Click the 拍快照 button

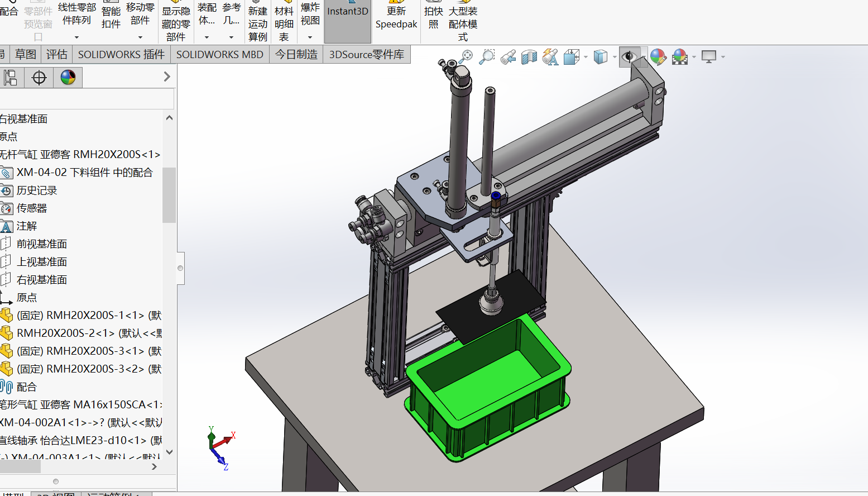[434, 15]
